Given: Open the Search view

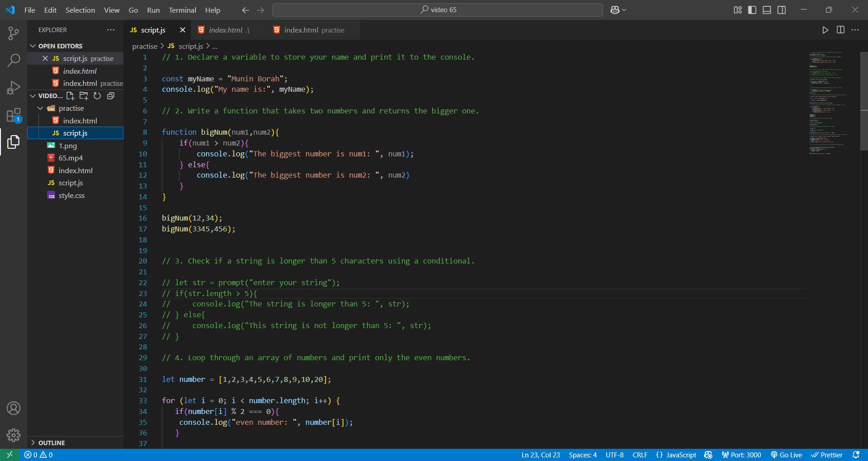Looking at the screenshot, I should click(x=14, y=60).
